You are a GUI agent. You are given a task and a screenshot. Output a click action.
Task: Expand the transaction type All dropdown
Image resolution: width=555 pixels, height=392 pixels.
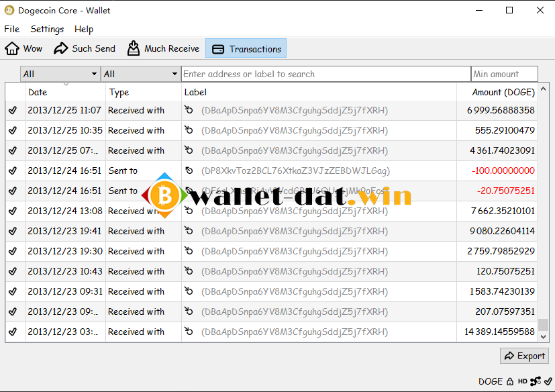(141, 74)
